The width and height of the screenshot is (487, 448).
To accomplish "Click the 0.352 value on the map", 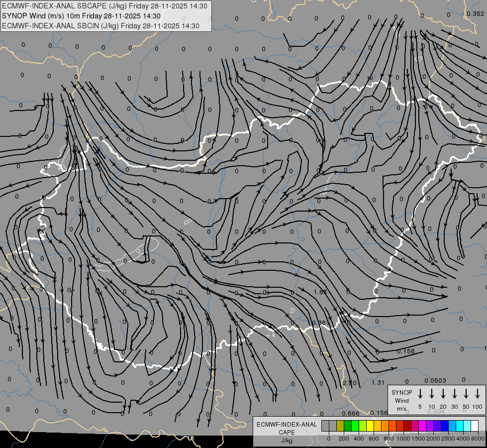I will point(475,13).
